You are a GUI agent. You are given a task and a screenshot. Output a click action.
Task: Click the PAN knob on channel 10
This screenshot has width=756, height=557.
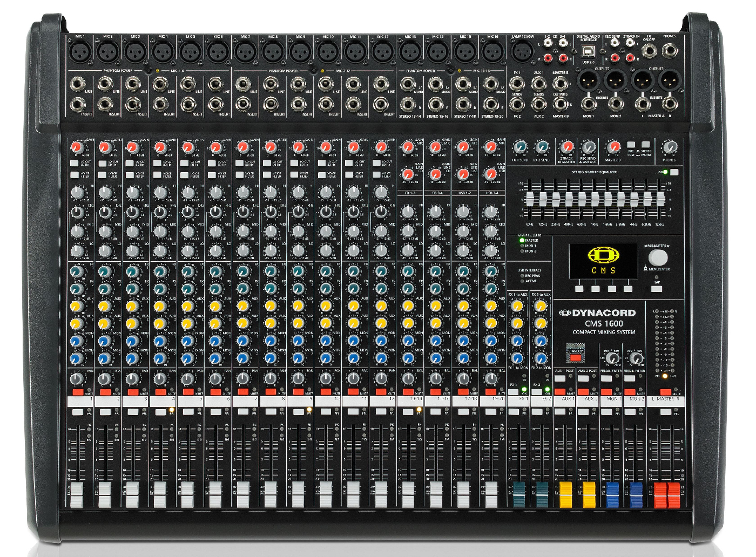tap(326, 378)
